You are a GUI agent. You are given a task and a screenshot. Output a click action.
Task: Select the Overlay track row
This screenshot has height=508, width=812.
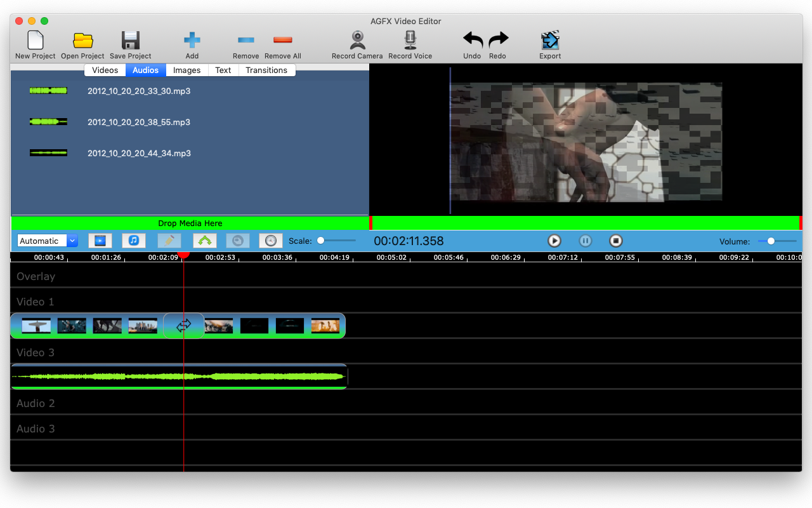(x=406, y=276)
